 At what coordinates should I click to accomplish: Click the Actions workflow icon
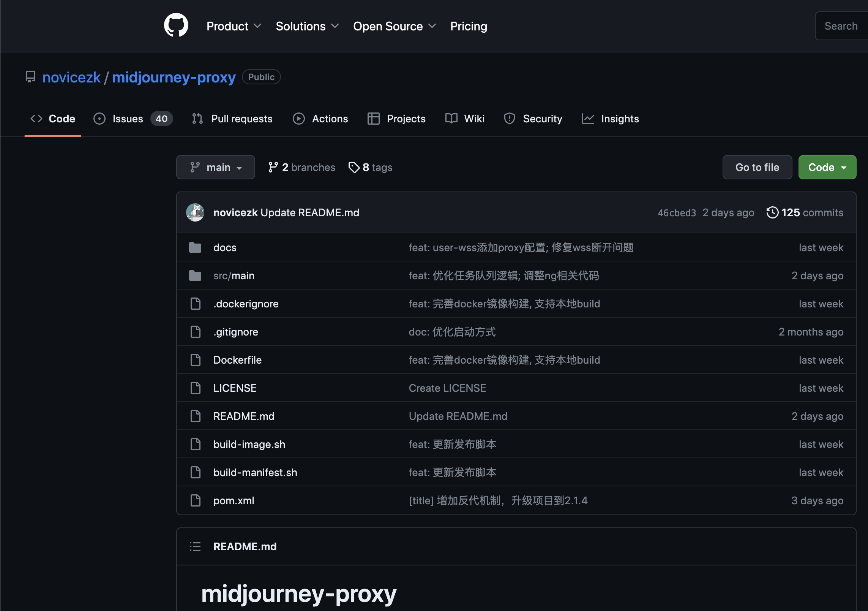click(x=298, y=119)
